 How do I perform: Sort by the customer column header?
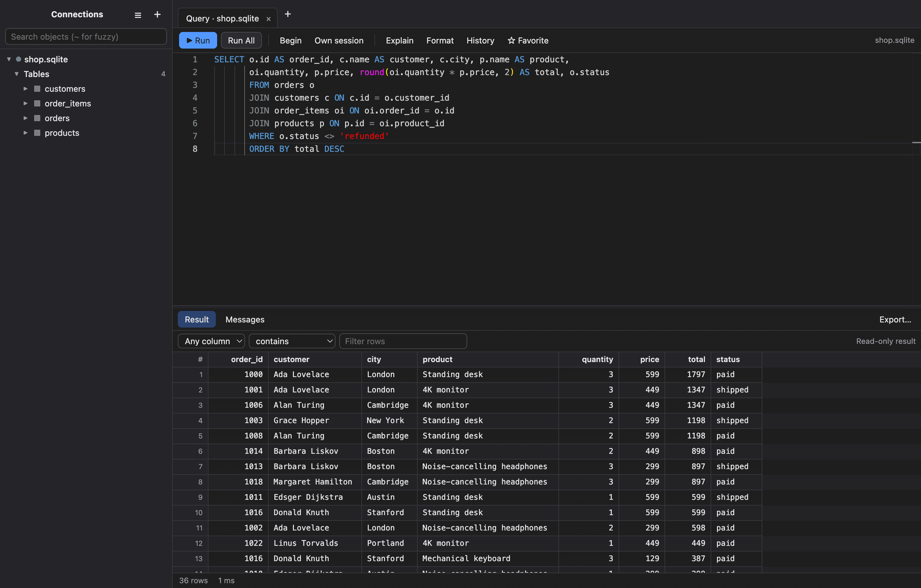pos(315,360)
